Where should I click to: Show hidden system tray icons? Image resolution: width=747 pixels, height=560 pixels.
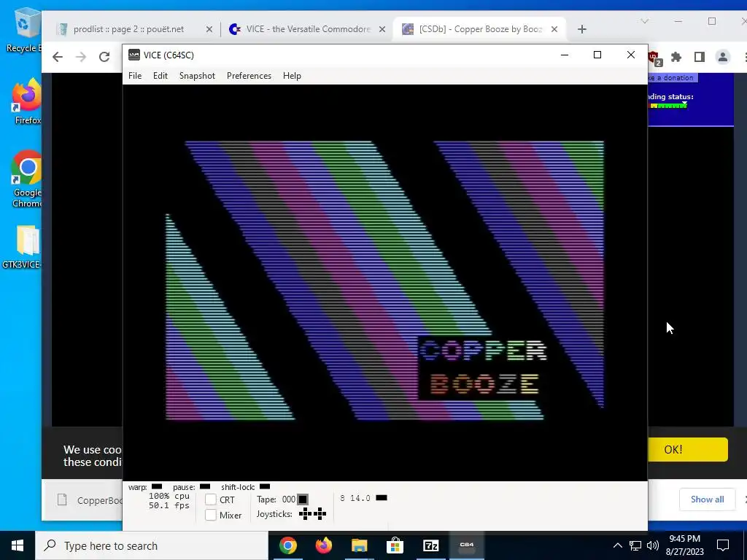coord(617,545)
